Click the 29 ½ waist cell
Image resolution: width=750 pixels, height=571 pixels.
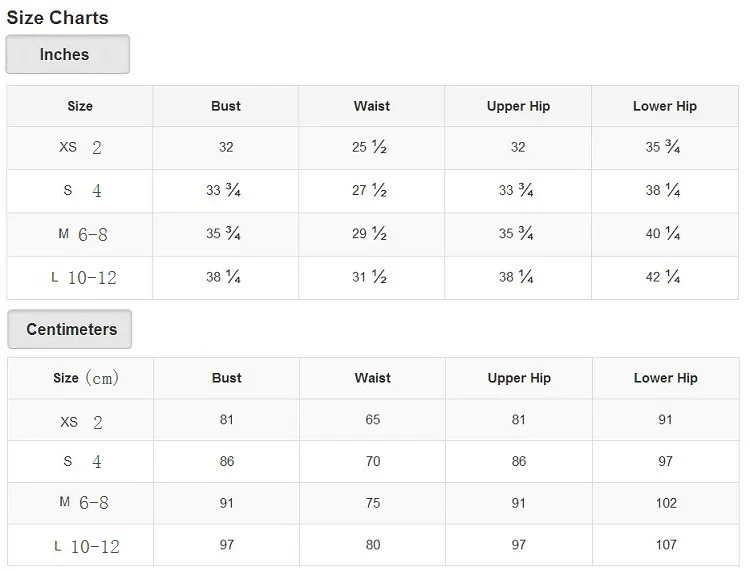(x=370, y=234)
